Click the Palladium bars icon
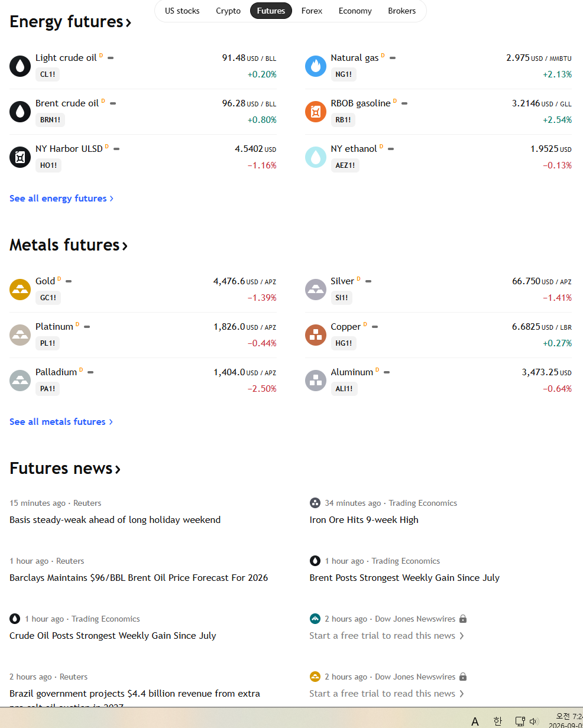Viewport: 583px width, 728px height. (20, 381)
